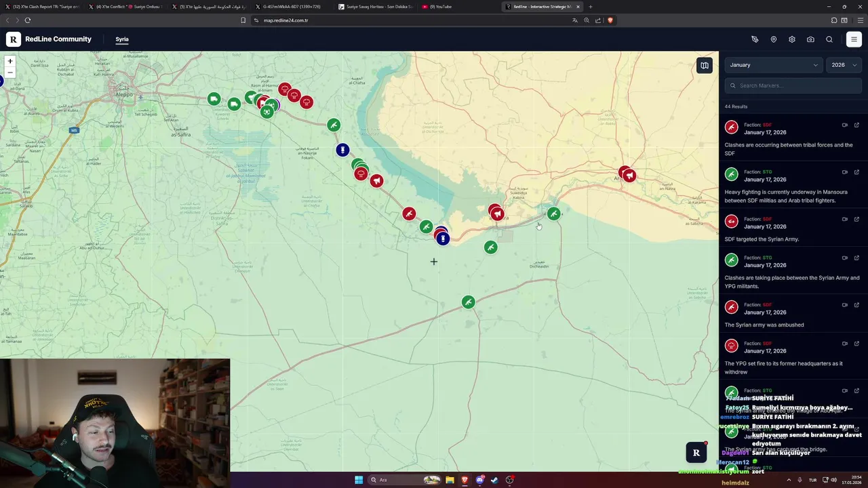Open external link for tribal forces clashes entry
868x488 pixels.
[x=856, y=125]
